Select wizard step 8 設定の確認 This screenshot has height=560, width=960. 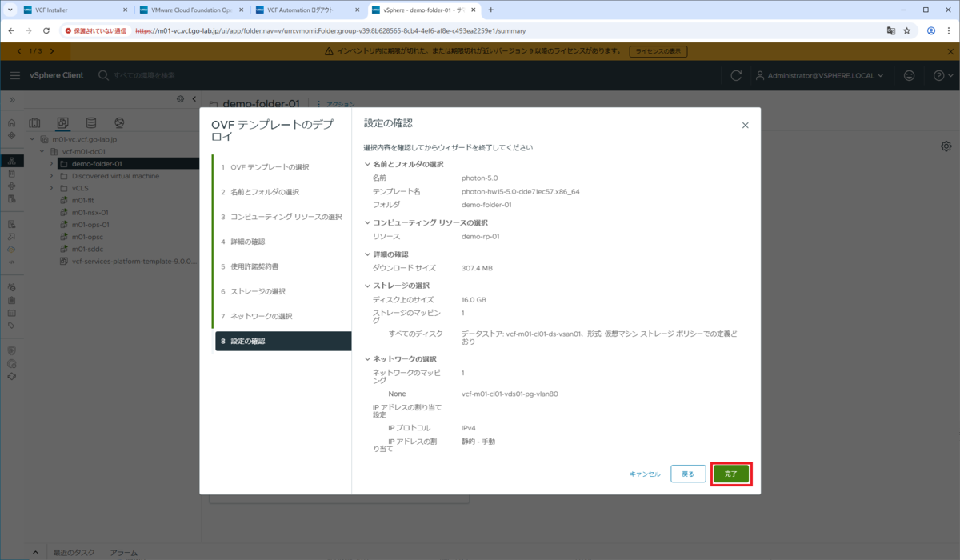click(x=282, y=341)
